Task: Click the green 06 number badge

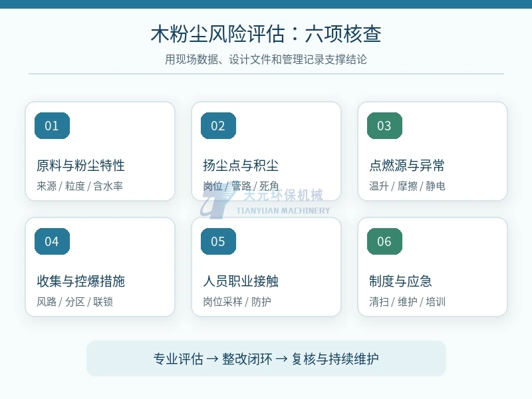Action: coord(384,241)
